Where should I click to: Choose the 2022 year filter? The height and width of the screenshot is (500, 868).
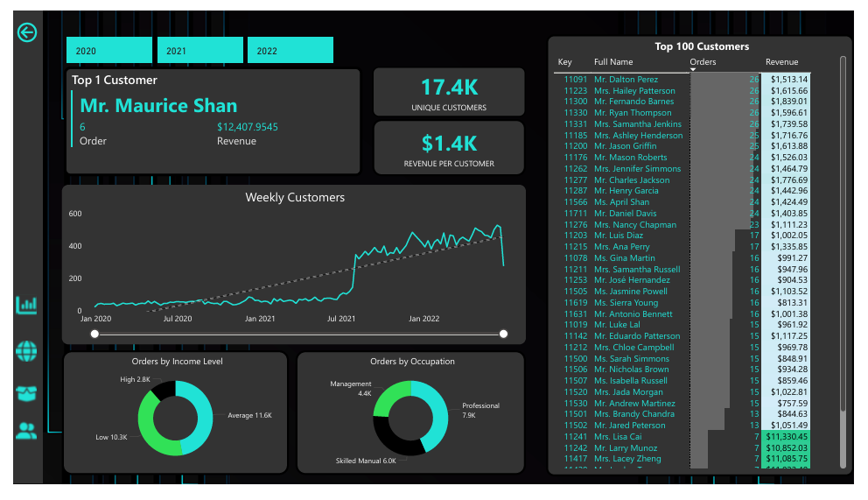pos(290,51)
